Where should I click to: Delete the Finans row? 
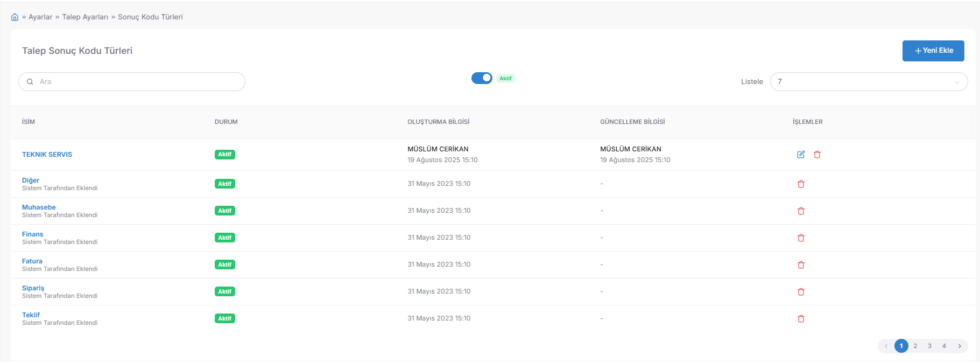coord(801,238)
